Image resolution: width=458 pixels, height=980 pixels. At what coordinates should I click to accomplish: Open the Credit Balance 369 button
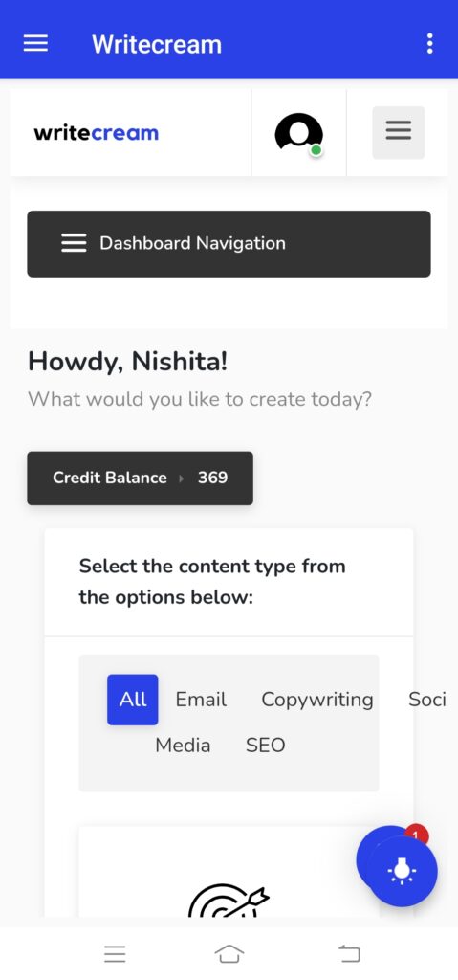pos(140,479)
